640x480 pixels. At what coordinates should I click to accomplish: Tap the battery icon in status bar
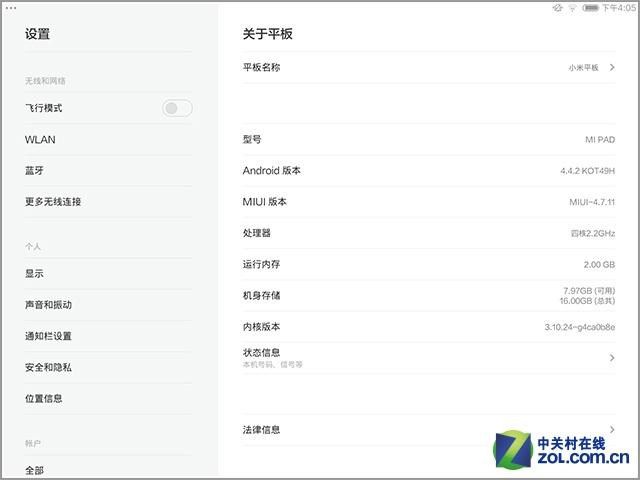tap(590, 8)
